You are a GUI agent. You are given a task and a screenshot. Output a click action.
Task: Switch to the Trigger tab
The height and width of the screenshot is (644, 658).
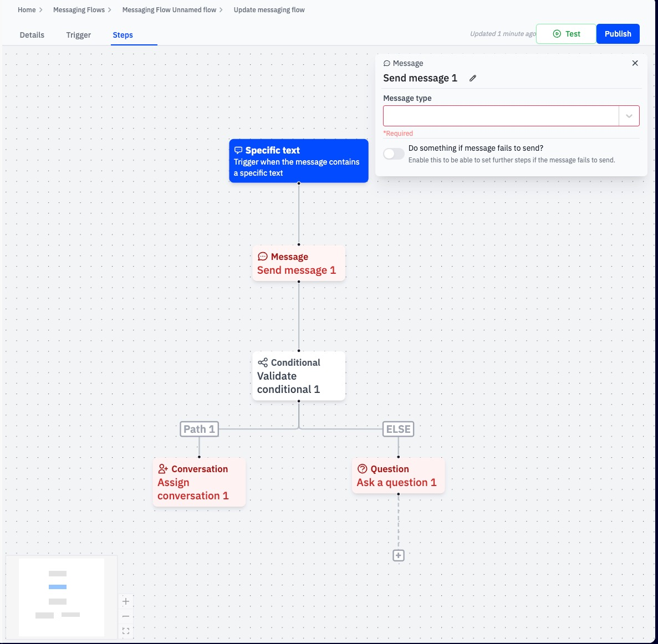78,34
